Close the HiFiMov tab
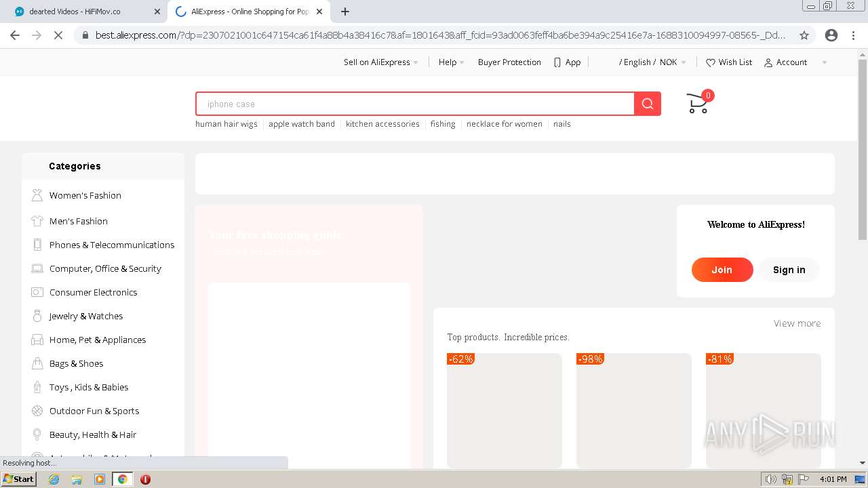This screenshot has height=488, width=868. [x=157, y=12]
